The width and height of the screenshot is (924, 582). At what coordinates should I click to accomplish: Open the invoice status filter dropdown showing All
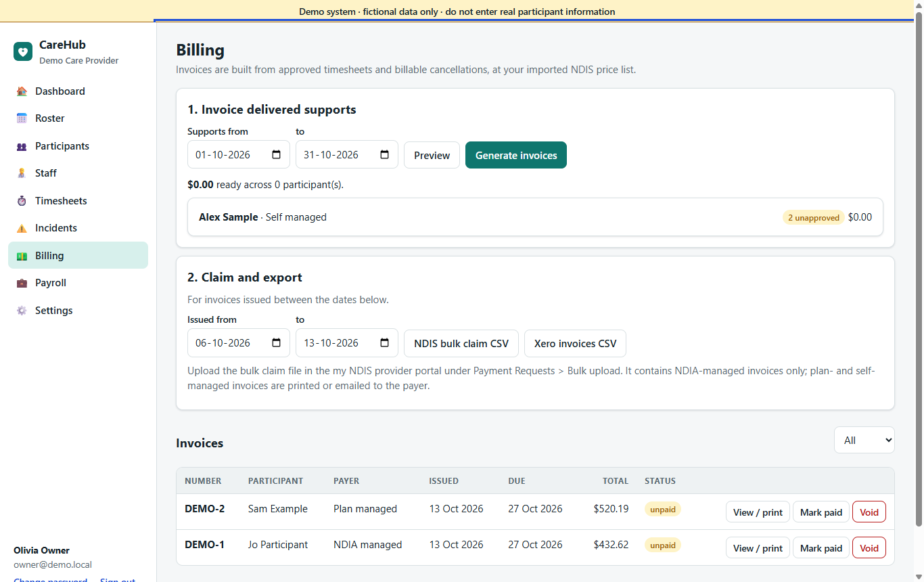(864, 440)
